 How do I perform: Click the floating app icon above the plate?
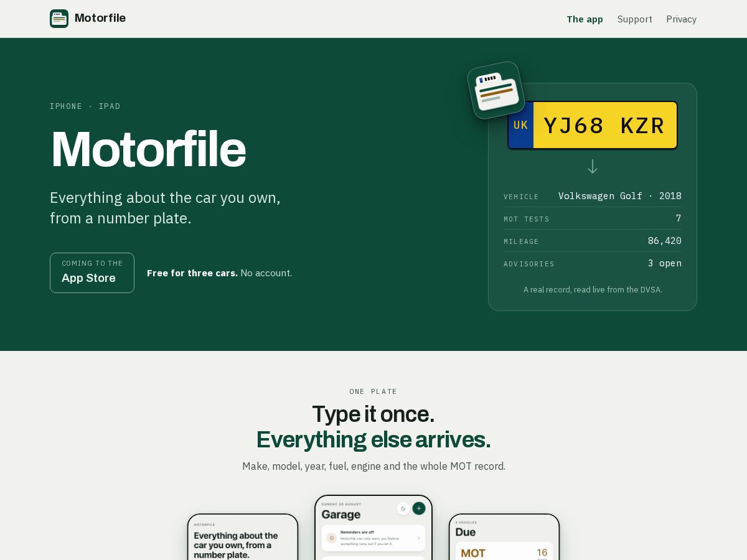point(496,90)
